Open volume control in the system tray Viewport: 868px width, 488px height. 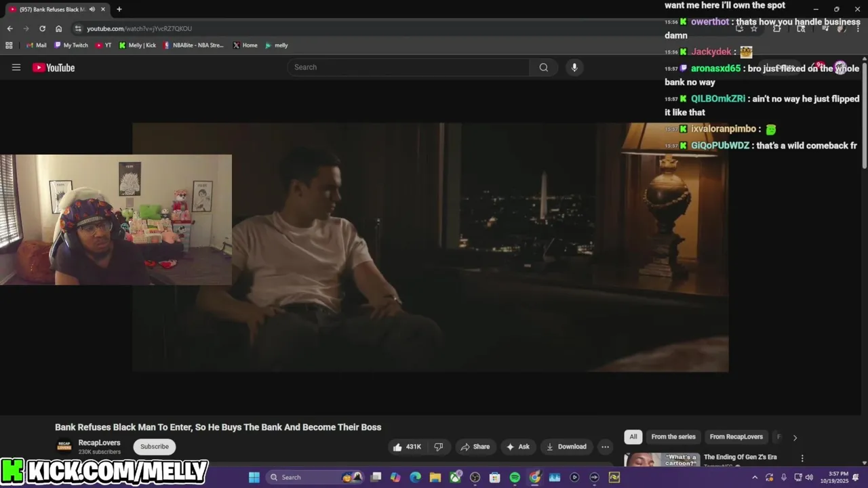point(809,477)
